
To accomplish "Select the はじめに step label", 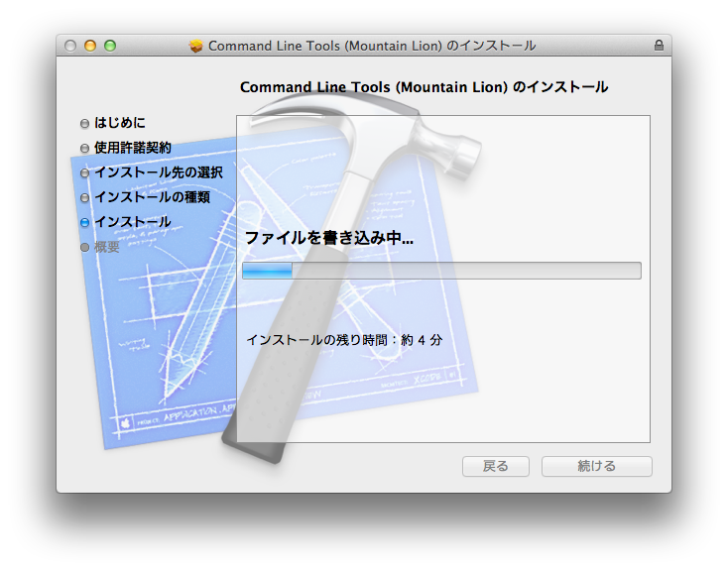I will coord(120,123).
